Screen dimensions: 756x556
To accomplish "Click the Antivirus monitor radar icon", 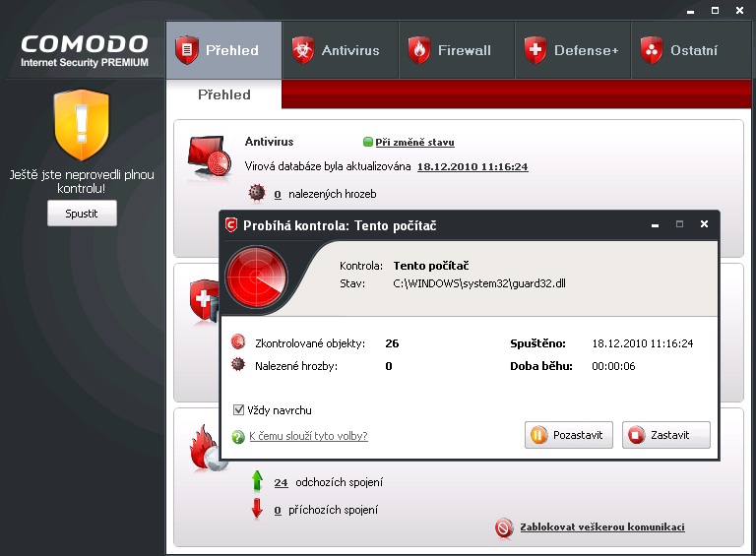I will pyautogui.click(x=210, y=156).
